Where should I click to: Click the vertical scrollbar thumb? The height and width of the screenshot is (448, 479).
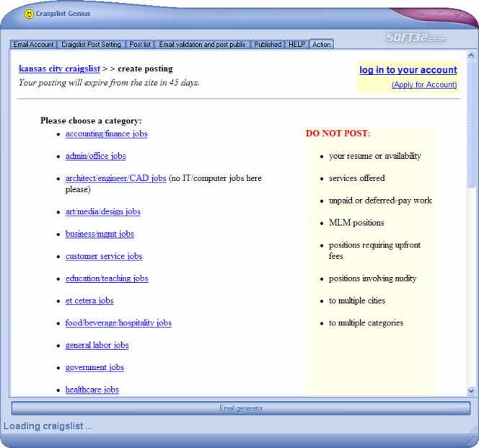click(x=471, y=124)
